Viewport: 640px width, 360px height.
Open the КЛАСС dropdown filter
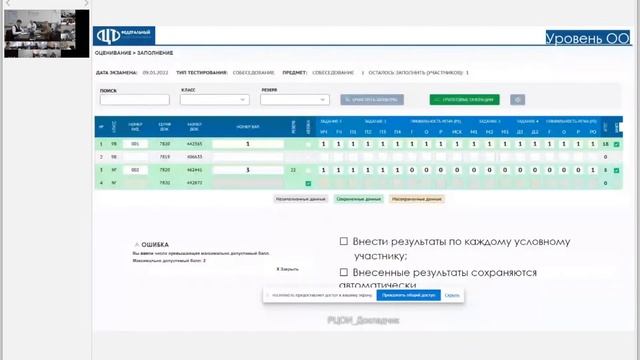[x=215, y=100]
